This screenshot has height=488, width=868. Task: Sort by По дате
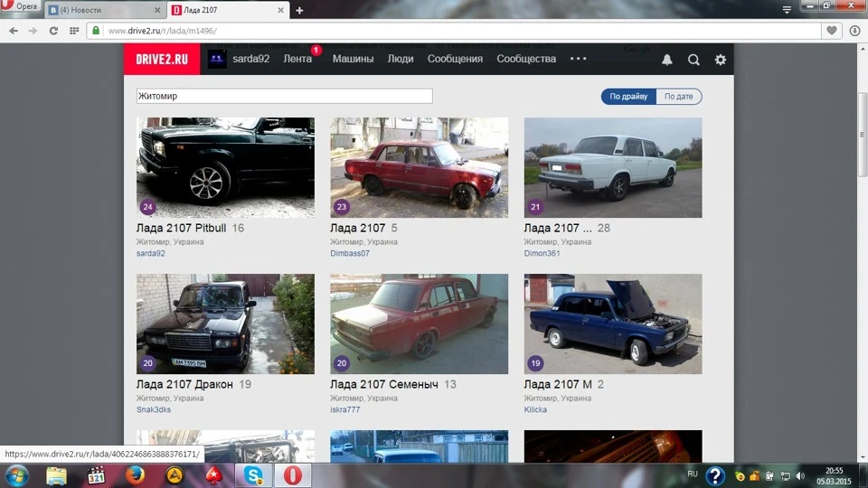pyautogui.click(x=679, y=97)
